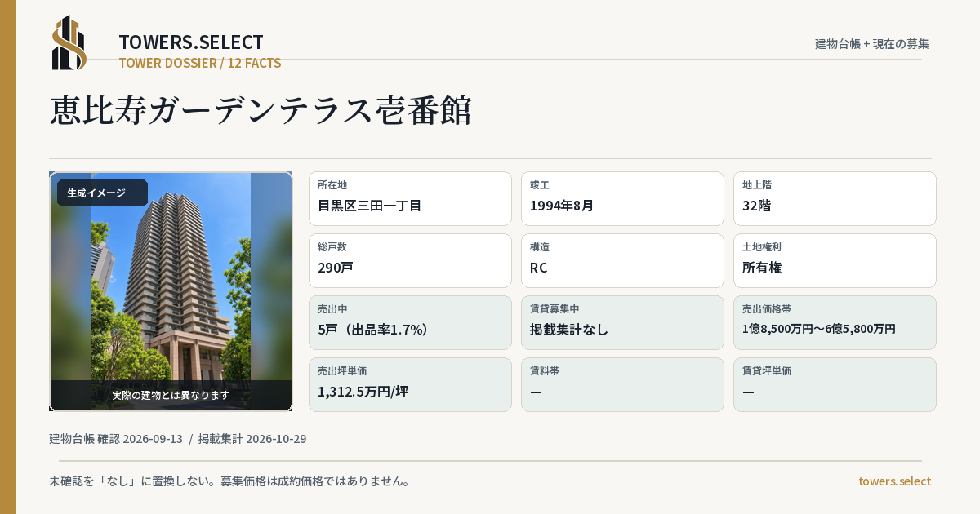Select the 売出坪単価 1,312.5万円/坪 card
980x514 pixels.
point(410,384)
